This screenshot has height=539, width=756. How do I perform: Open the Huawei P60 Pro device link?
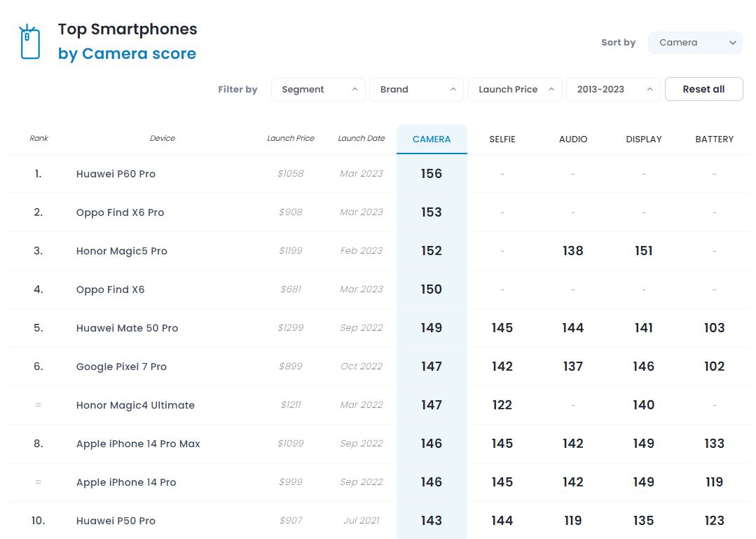coord(116,174)
